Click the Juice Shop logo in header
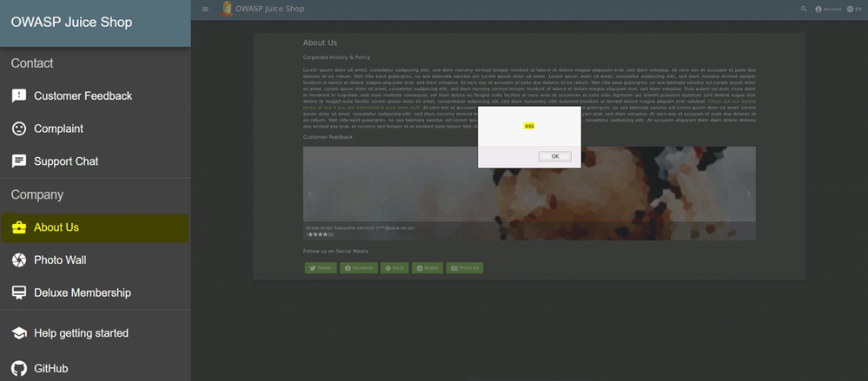This screenshot has width=868, height=381. point(226,9)
